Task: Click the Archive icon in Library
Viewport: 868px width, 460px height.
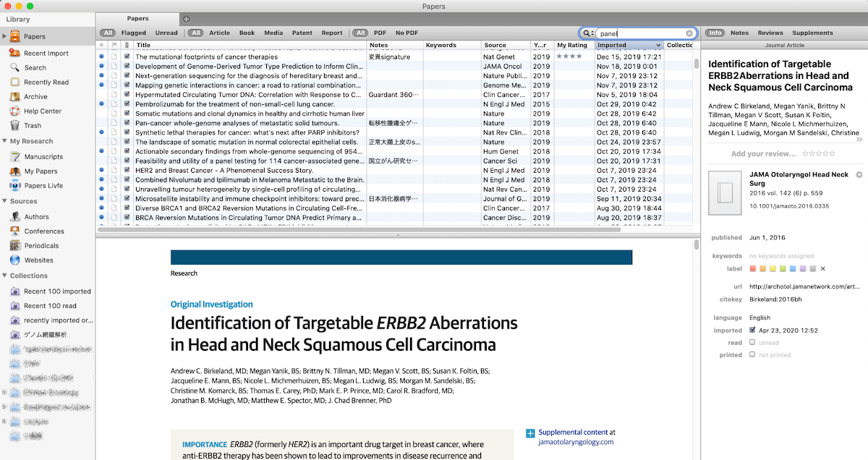Action: [16, 96]
